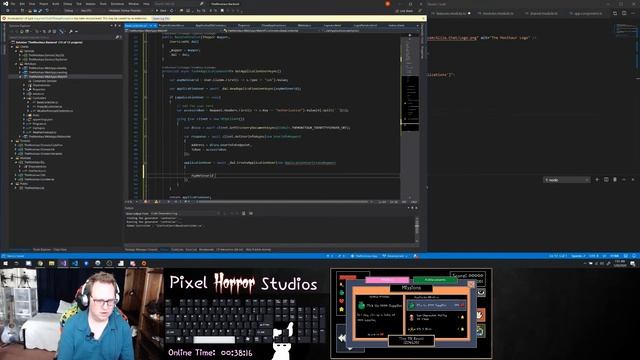The width and height of the screenshot is (640, 360).
Task: Switch to the Class View tab
Action: click(x=60, y=249)
